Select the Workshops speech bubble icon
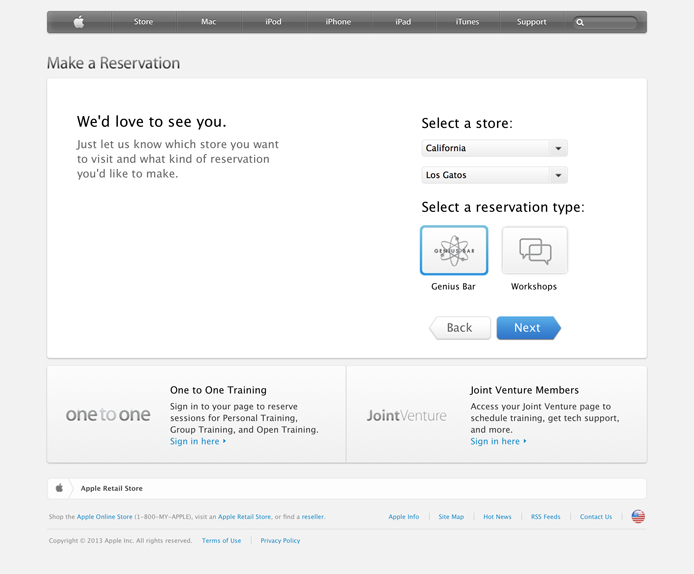Image resolution: width=694 pixels, height=574 pixels. click(534, 250)
